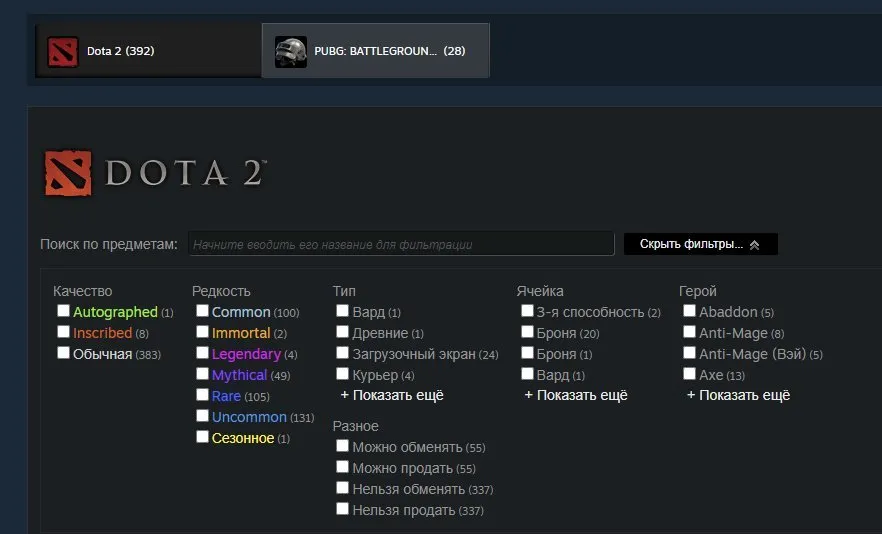Check the Rare rarity checkbox
The image size is (882, 534).
[202, 394]
